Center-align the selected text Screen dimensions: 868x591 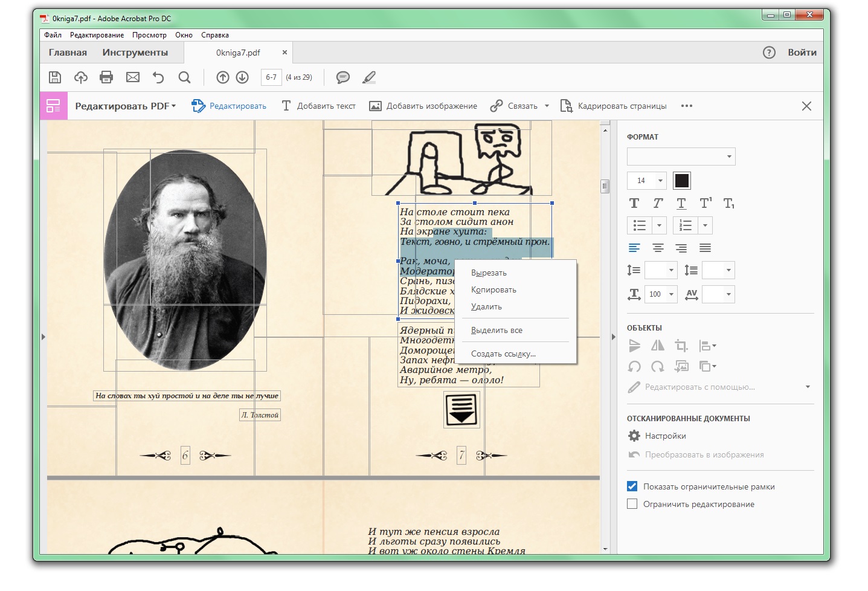[658, 248]
